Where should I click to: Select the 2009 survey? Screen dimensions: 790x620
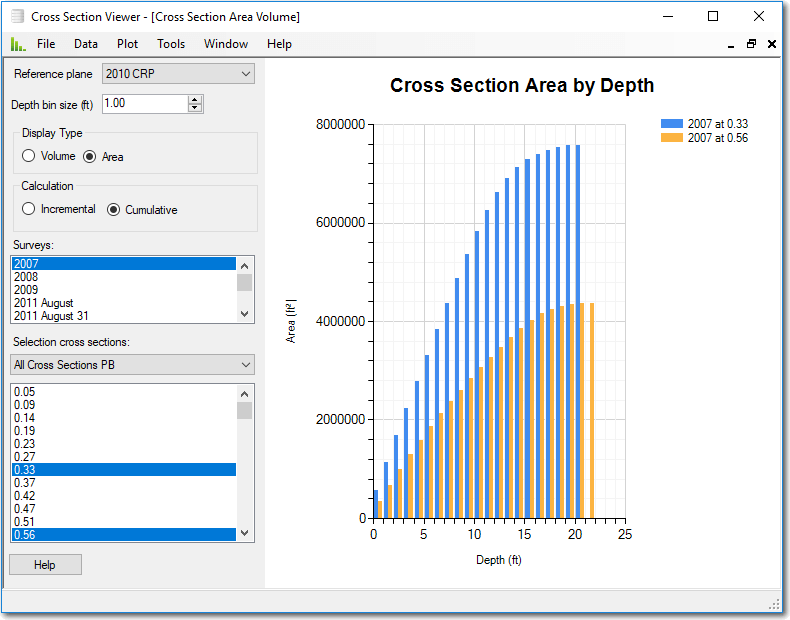coord(124,290)
